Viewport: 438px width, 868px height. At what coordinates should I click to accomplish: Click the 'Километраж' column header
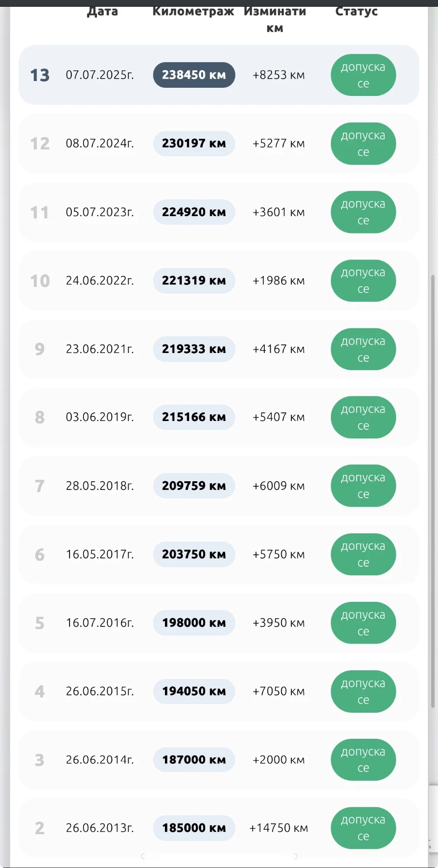193,12
